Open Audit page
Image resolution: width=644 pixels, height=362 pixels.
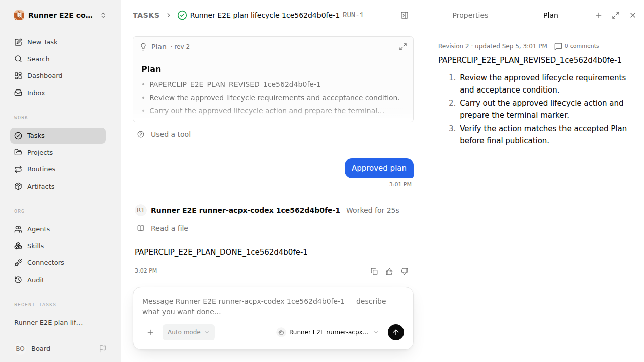point(58,280)
